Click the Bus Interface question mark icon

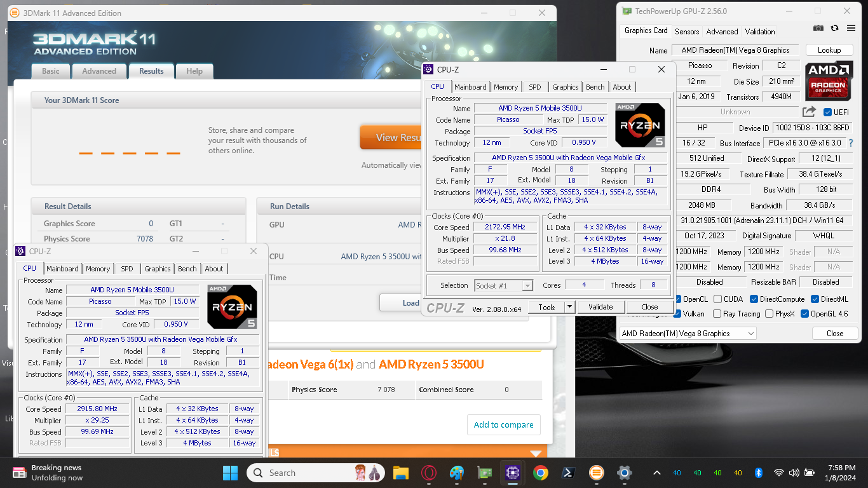(851, 143)
